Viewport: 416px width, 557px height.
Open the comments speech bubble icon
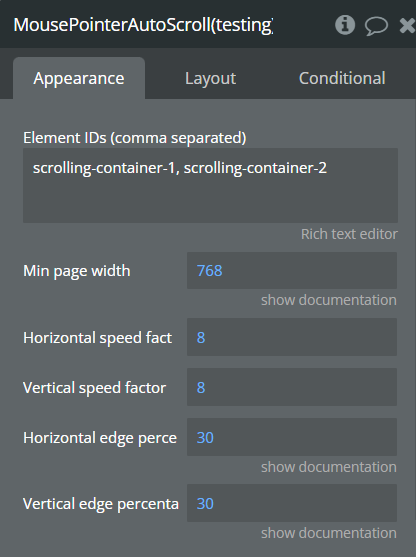[x=376, y=26]
